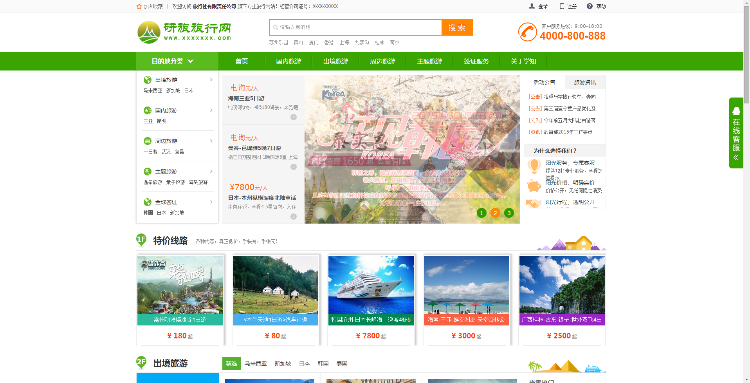Select the 泰国 tab in the 2F section

(x=342, y=363)
